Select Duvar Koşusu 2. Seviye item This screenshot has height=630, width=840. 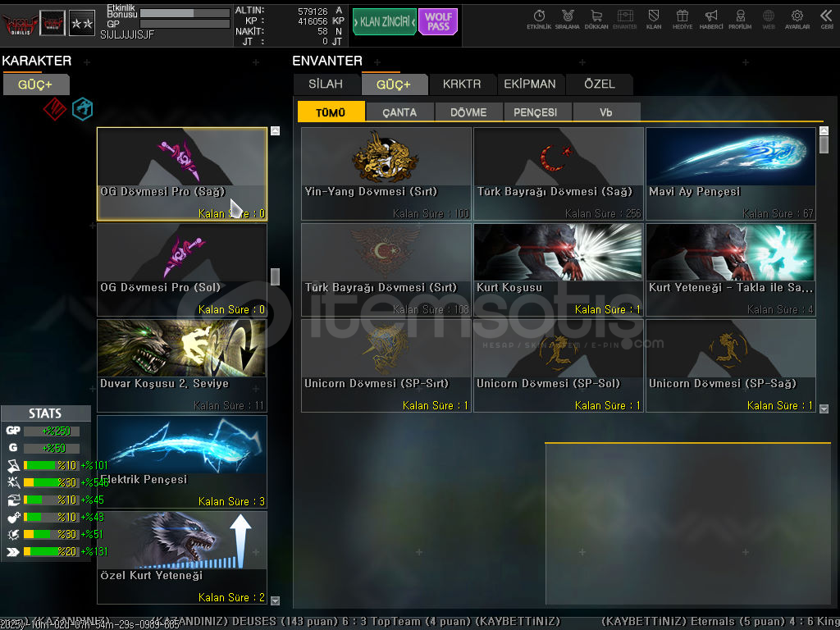coord(182,365)
